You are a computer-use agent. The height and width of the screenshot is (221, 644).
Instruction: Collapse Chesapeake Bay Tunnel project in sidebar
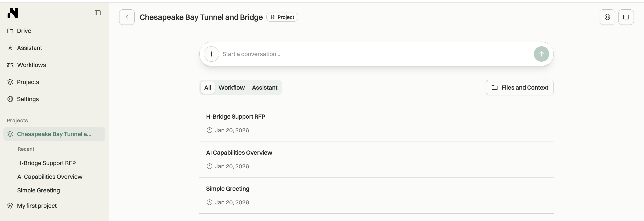pos(54,134)
